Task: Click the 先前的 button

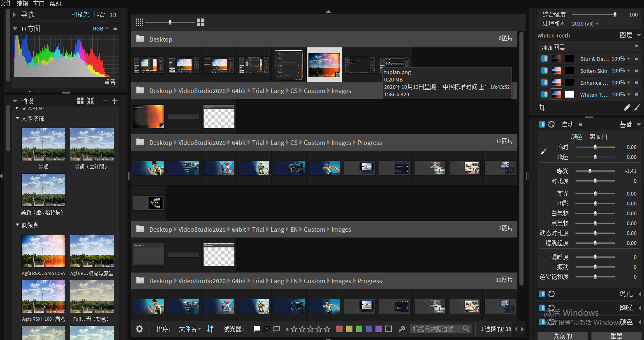Action: [x=563, y=336]
